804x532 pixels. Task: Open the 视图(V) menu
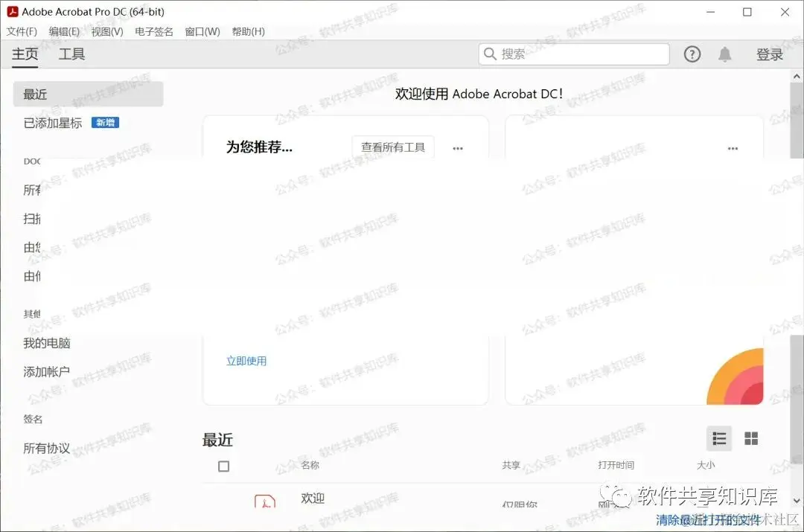(107, 32)
